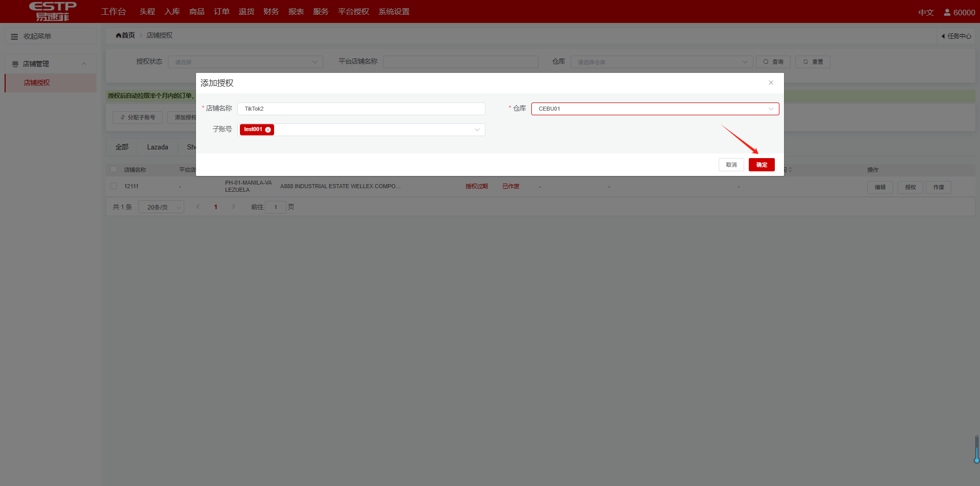Open the 20条/页 page size dropdown
Screen dimensions: 980x486
(161, 208)
